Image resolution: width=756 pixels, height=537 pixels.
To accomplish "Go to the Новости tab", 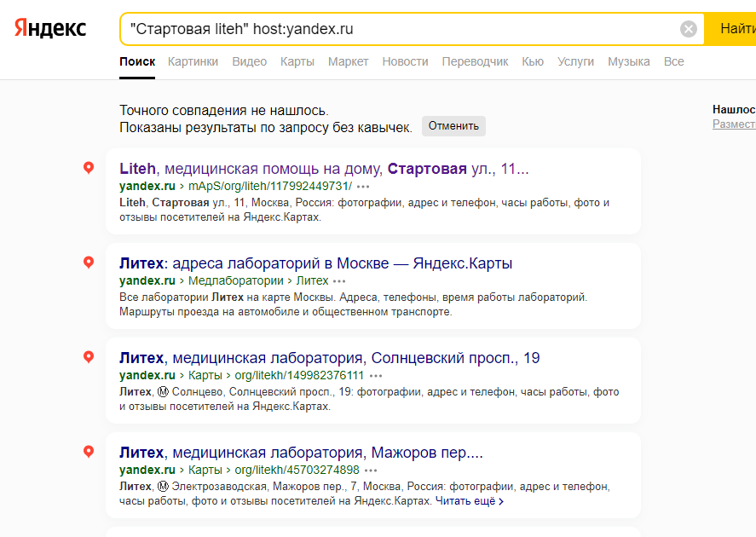I will (x=405, y=61).
